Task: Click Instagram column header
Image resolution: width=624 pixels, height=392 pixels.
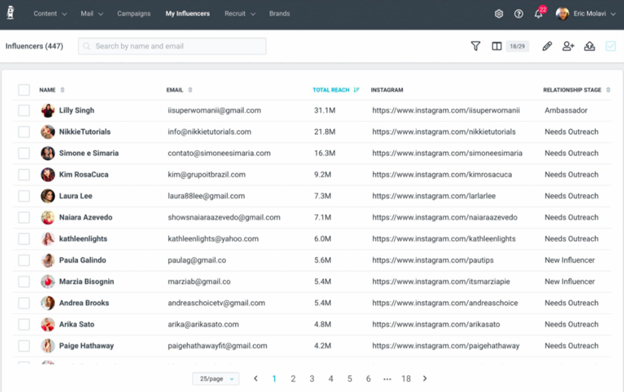Action: point(387,90)
